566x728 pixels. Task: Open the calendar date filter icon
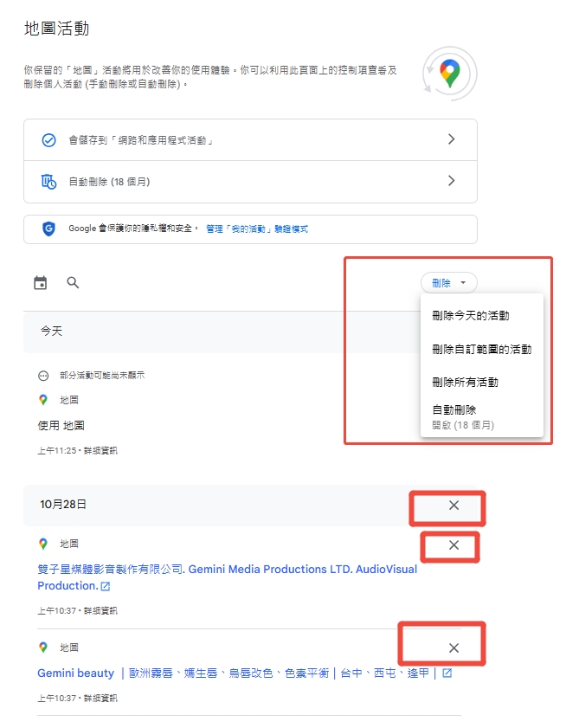(x=41, y=283)
